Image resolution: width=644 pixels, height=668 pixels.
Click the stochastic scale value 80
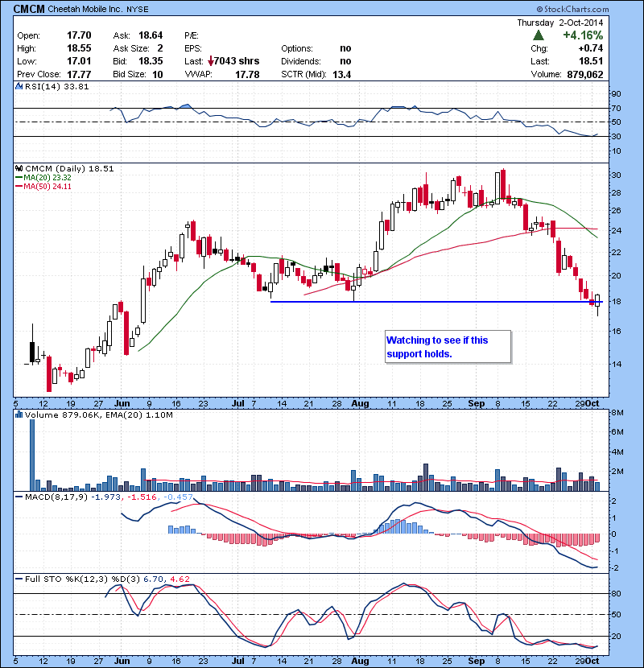[617, 593]
